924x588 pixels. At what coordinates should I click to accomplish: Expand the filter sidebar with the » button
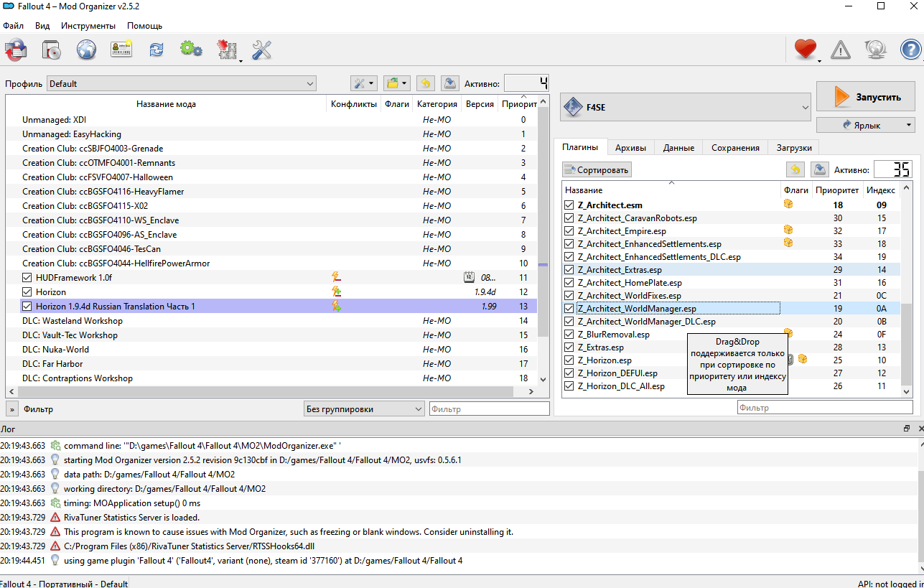coord(12,409)
